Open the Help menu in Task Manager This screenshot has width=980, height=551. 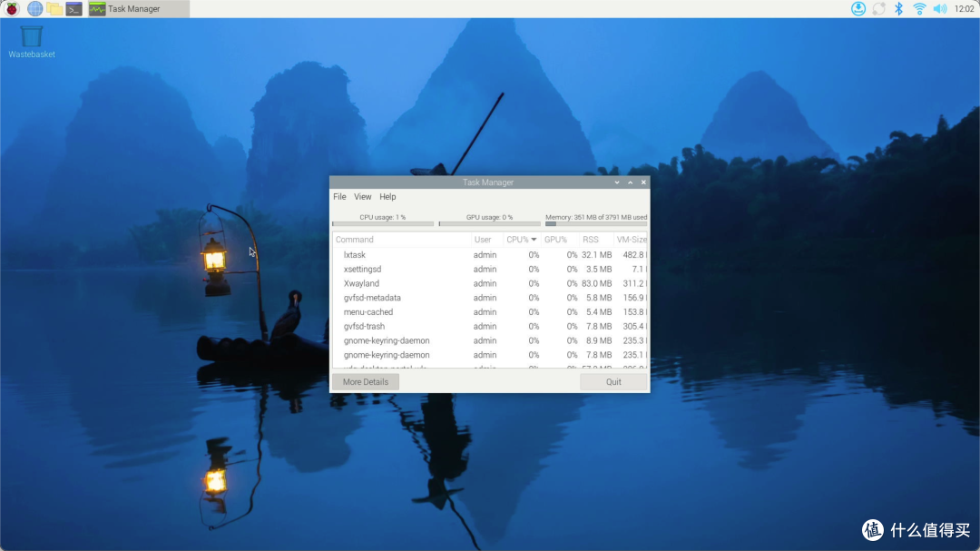click(x=387, y=196)
